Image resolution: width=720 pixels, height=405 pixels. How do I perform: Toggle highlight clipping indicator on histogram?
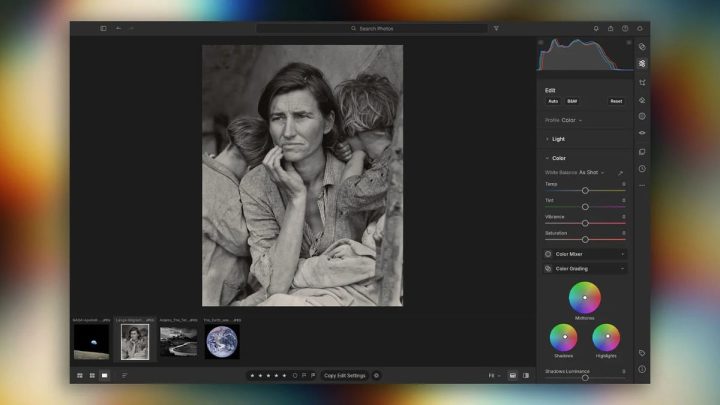click(629, 42)
